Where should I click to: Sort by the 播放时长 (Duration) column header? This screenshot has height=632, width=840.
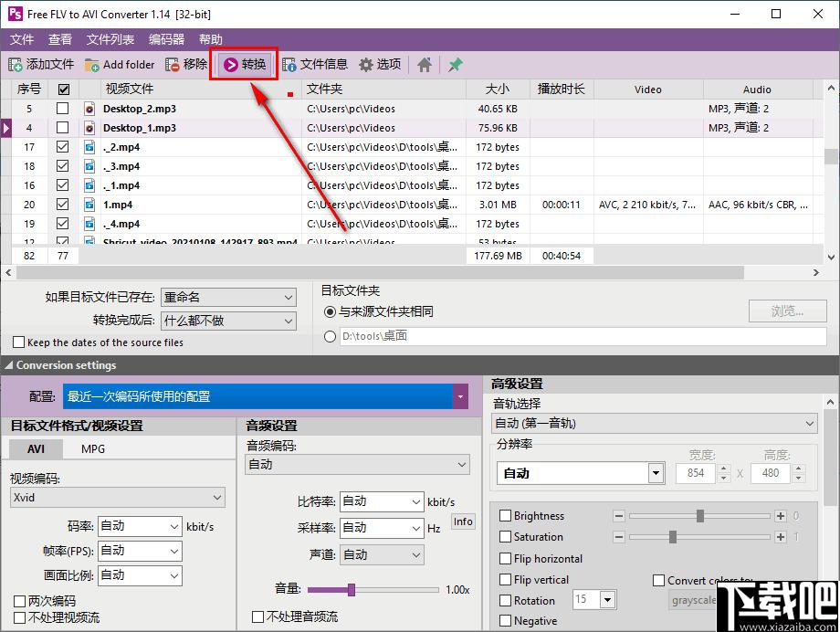(x=562, y=89)
